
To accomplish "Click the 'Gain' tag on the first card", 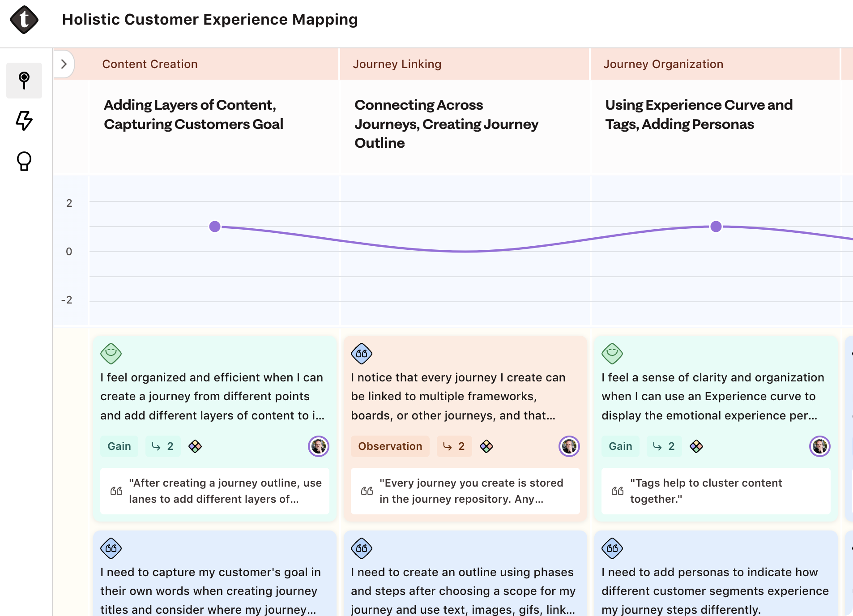I will coord(119,446).
